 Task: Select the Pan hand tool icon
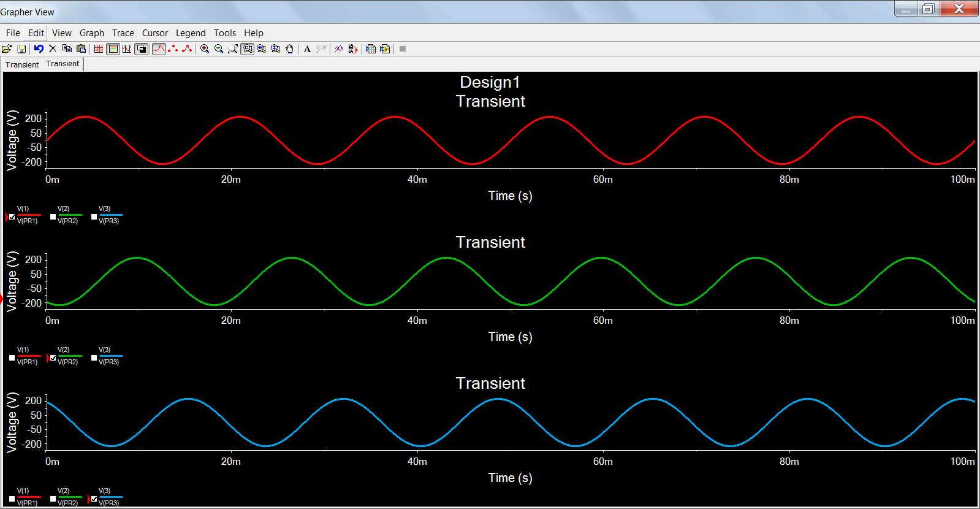(x=290, y=49)
